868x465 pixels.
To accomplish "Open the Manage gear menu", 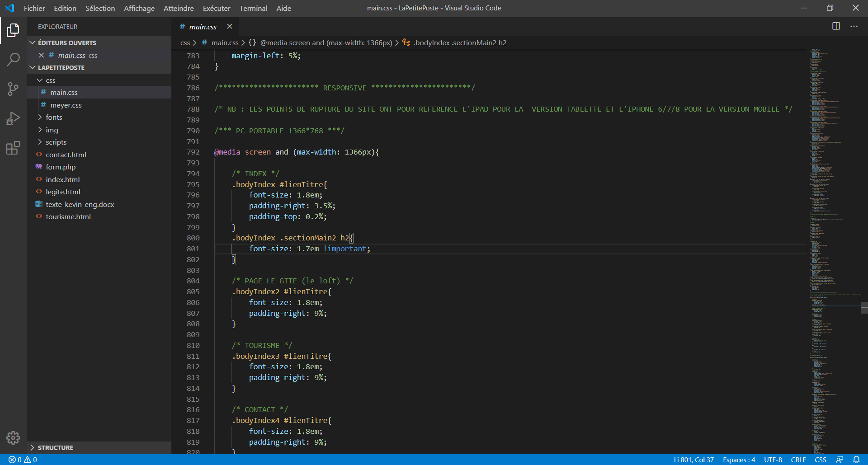I will click(13, 437).
